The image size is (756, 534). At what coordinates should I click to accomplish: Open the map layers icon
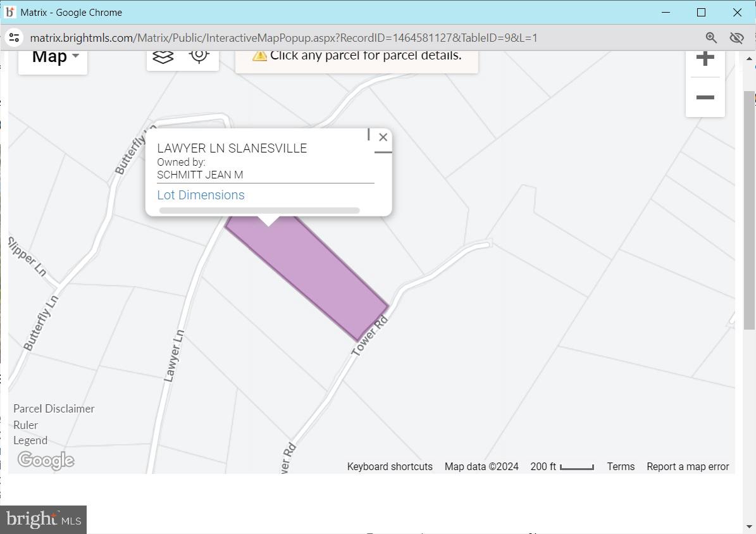(163, 56)
